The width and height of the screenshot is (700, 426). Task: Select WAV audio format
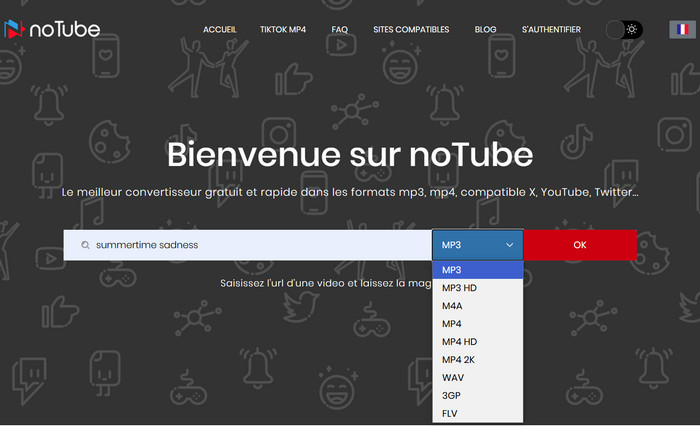453,377
